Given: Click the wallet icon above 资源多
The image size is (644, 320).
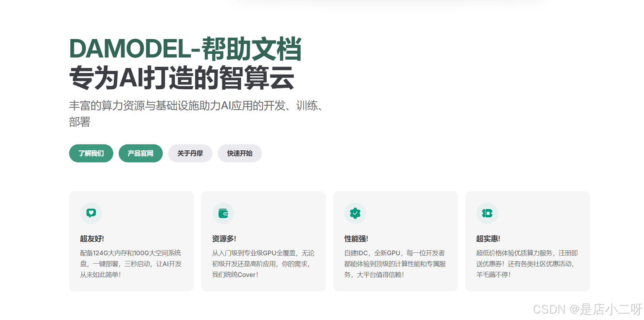Looking at the screenshot, I should (x=223, y=213).
